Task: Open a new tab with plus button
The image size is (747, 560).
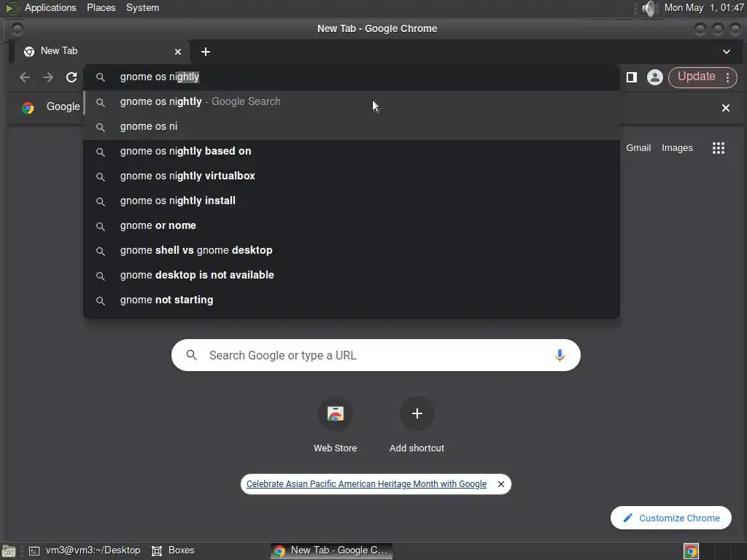Action: (x=205, y=52)
